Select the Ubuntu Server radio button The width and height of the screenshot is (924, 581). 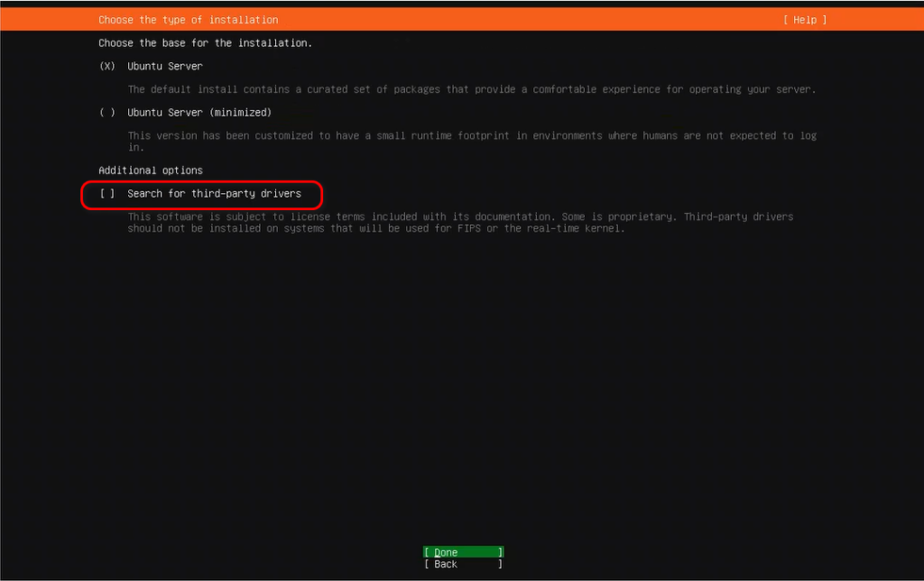coord(107,66)
